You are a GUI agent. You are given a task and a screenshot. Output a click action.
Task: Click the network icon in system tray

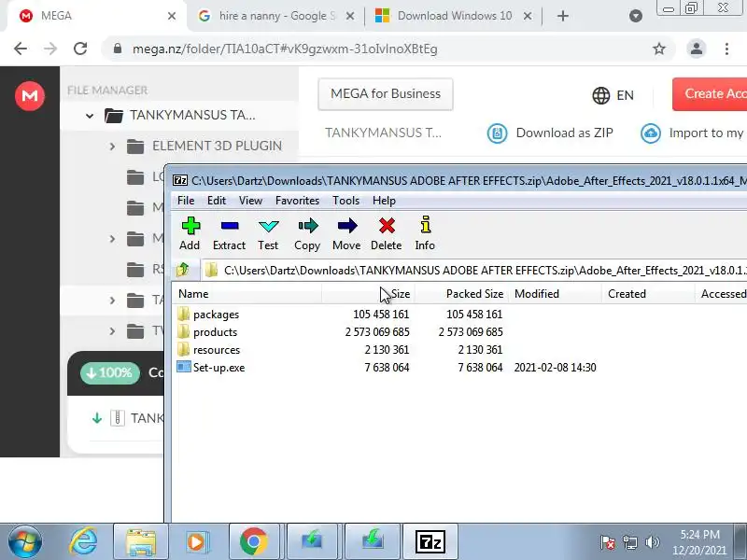(629, 542)
